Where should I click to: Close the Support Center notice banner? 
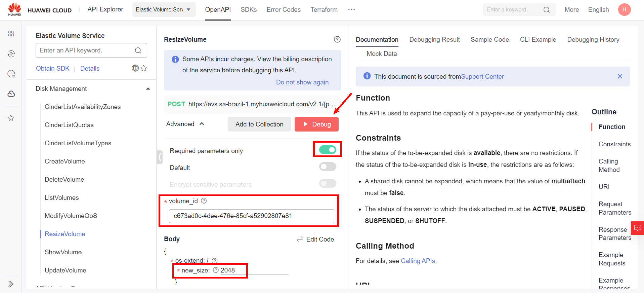[x=620, y=76]
